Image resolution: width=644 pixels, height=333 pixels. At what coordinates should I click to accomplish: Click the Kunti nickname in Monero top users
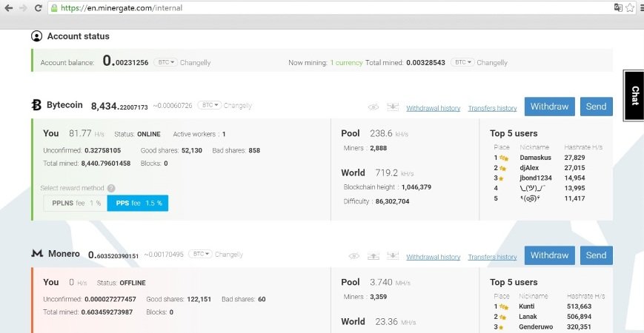pos(526,306)
